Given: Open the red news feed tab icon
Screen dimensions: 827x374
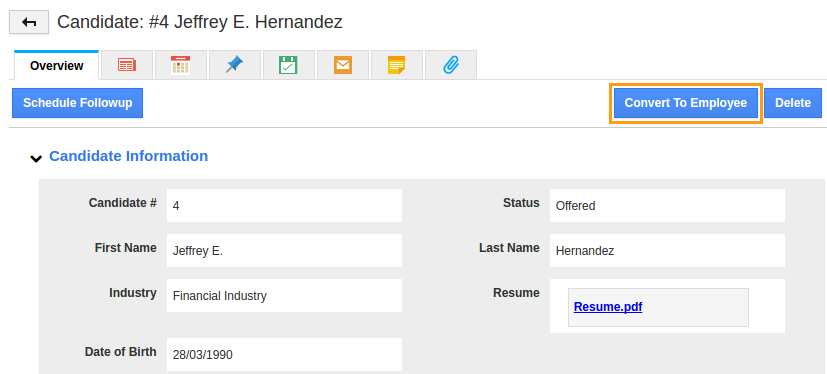Looking at the screenshot, I should click(x=127, y=65).
